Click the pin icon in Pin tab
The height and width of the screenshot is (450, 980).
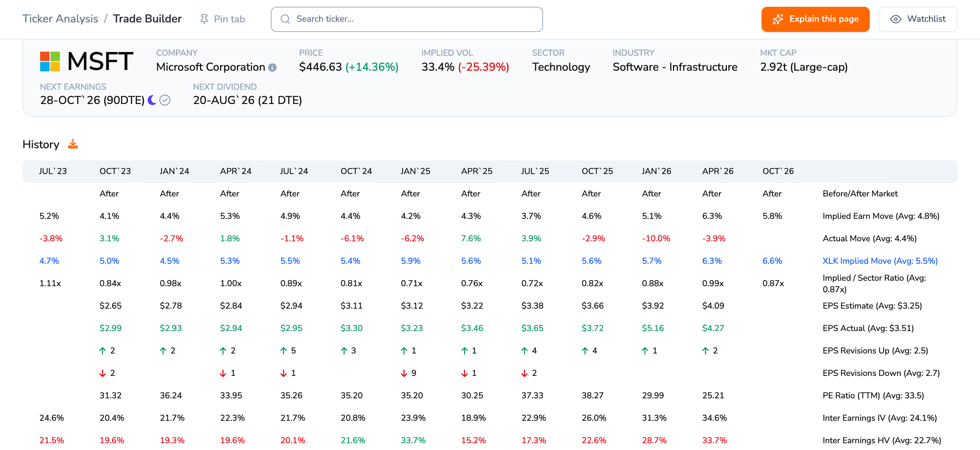pyautogui.click(x=204, y=19)
